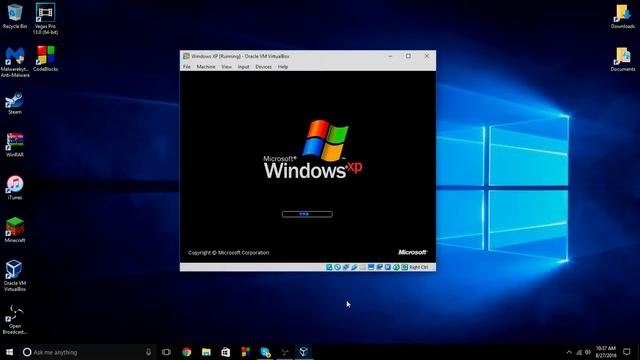Image resolution: width=640 pixels, height=360 pixels.
Task: Click the optical drive status icon
Action: (x=338, y=267)
